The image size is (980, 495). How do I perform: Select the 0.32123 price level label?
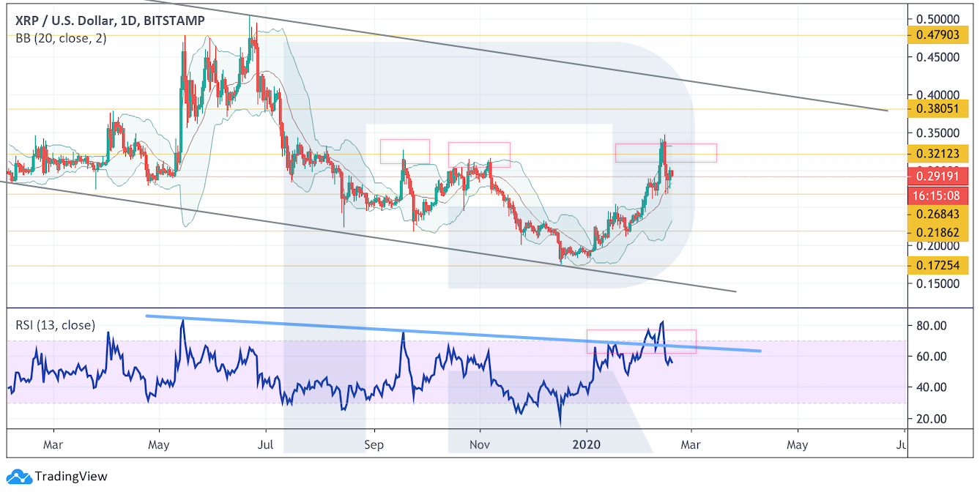938,154
